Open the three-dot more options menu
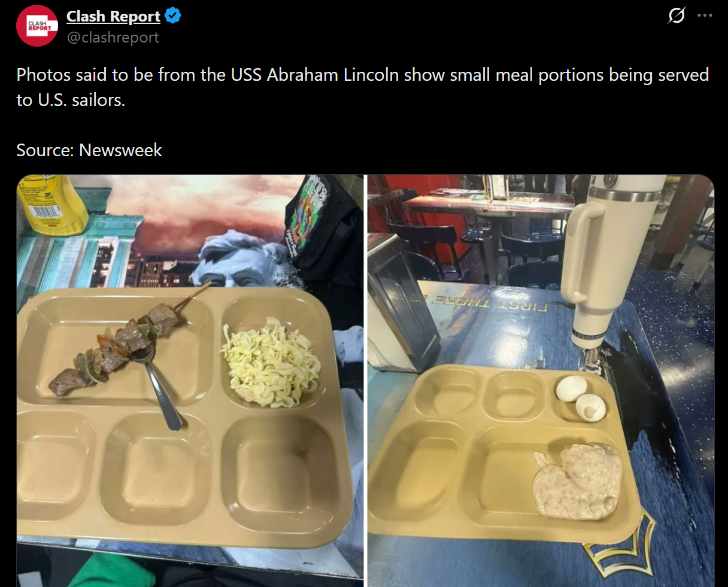Viewport: 728px width, 587px height. point(705,16)
